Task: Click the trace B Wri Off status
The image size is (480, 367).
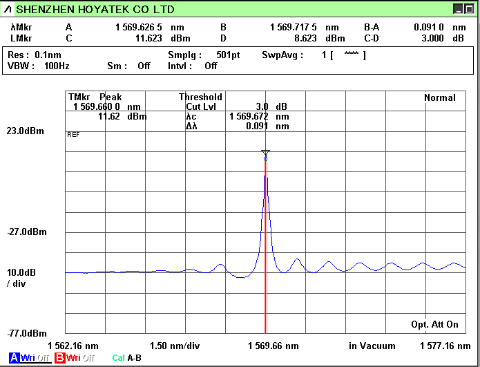Action: 81,358
